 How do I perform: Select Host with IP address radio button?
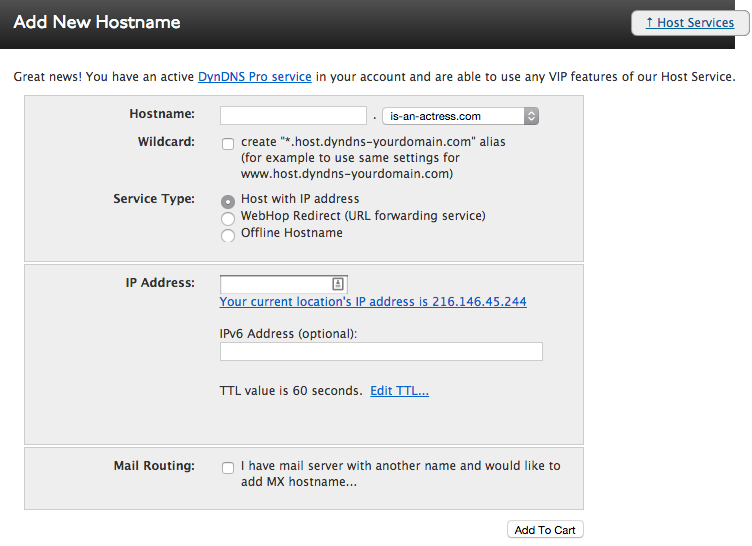[228, 202]
